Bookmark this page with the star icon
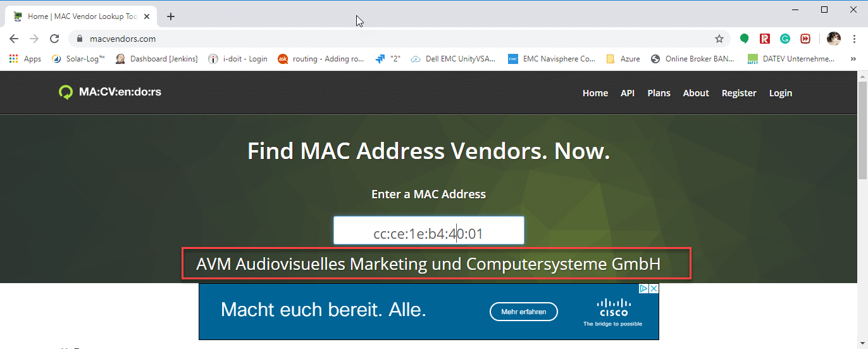The height and width of the screenshot is (349, 868). 719,39
